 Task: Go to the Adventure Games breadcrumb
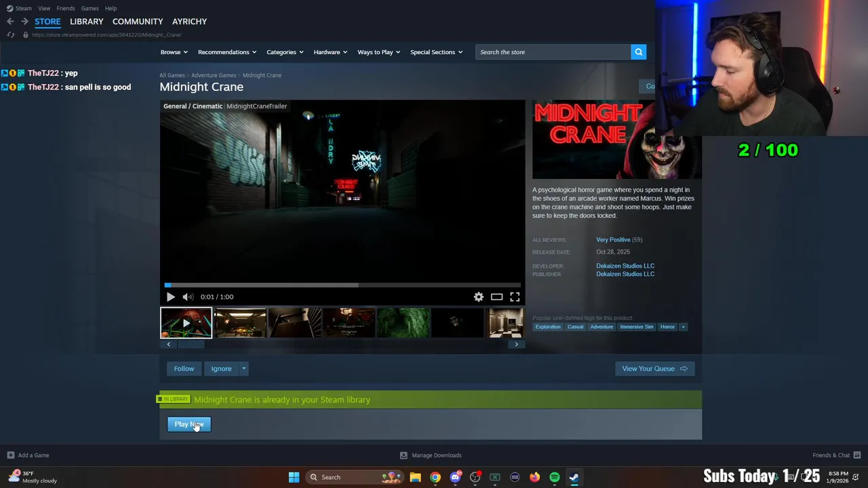(214, 75)
